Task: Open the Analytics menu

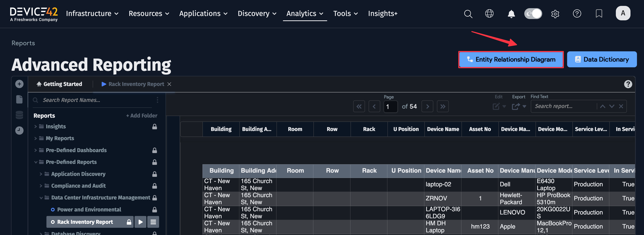Action: 305,13
